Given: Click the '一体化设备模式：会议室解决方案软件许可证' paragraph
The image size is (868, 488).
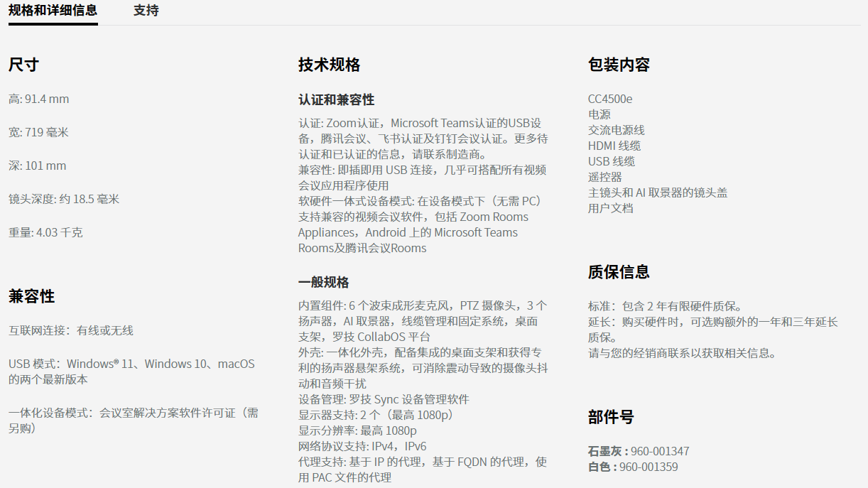Looking at the screenshot, I should (134, 421).
